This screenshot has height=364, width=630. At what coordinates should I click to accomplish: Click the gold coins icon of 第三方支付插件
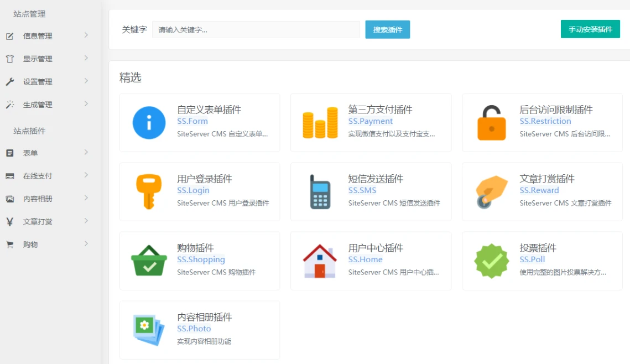(x=320, y=123)
